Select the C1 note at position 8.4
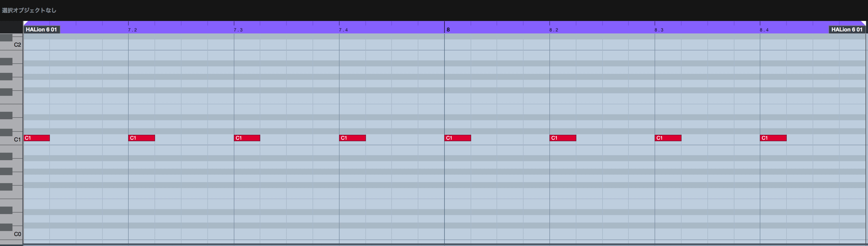 773,138
